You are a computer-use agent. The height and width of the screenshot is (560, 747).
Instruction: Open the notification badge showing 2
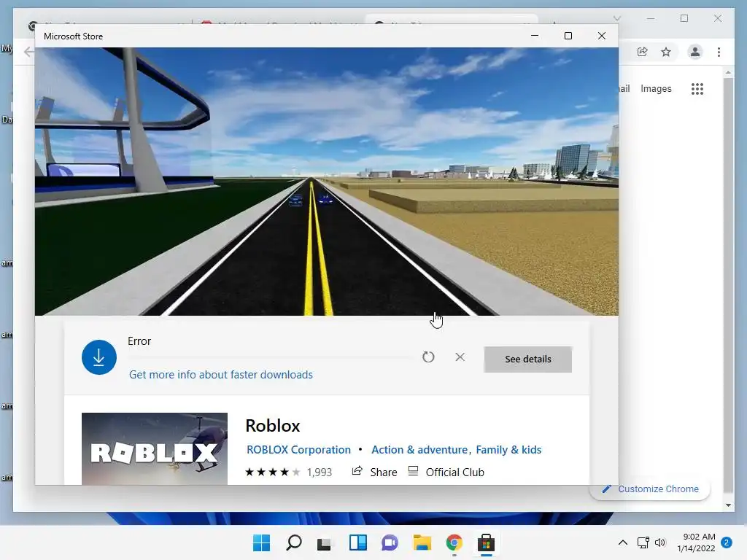727,542
